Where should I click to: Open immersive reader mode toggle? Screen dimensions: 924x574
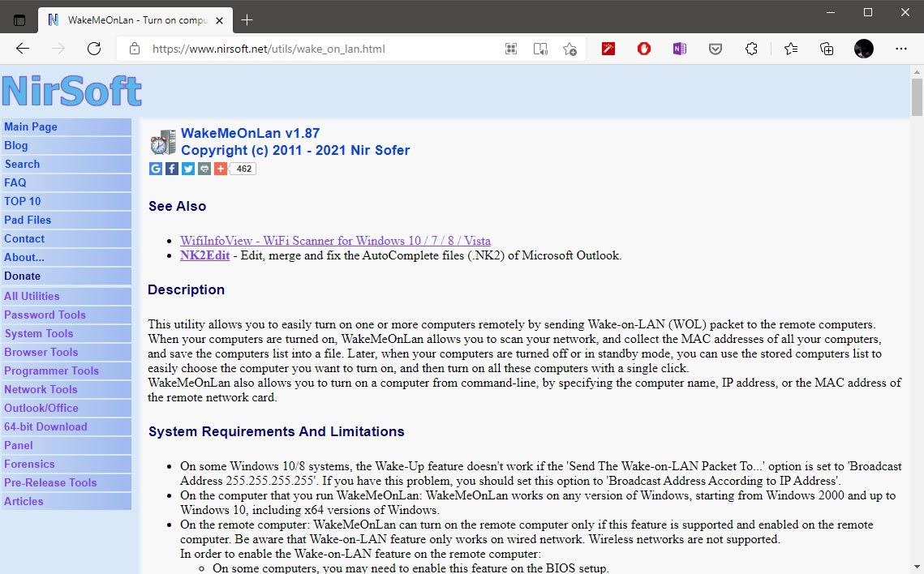click(511, 49)
